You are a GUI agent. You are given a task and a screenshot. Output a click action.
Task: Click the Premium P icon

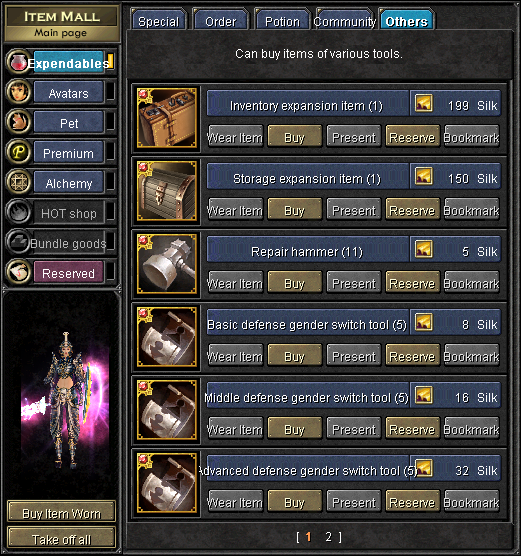(18, 152)
